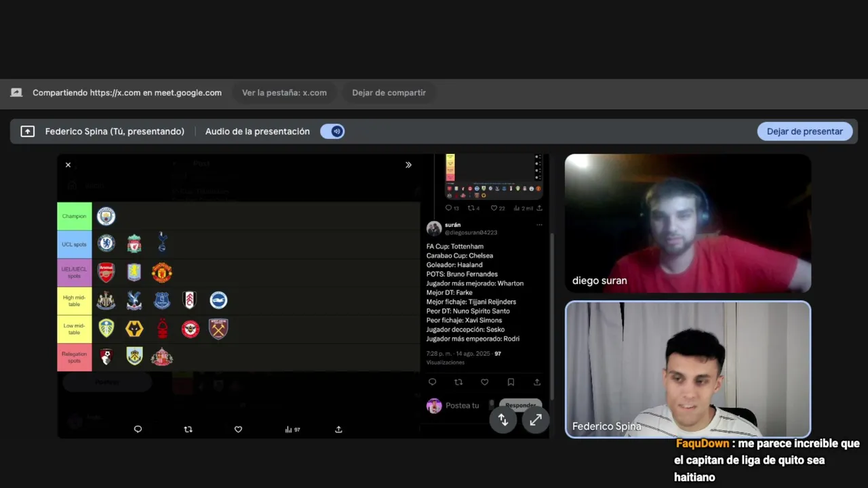Click the red Relegation spots label
This screenshot has height=488, width=868.
coord(75,357)
